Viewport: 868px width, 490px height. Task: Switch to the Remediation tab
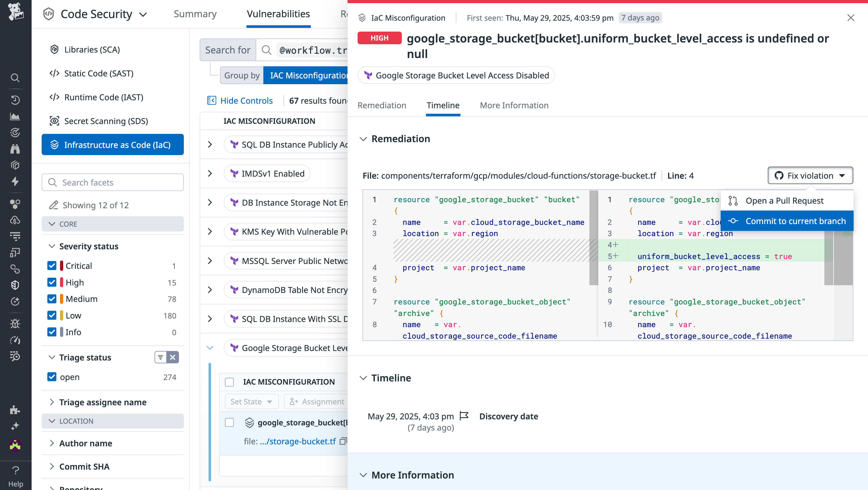tap(382, 105)
